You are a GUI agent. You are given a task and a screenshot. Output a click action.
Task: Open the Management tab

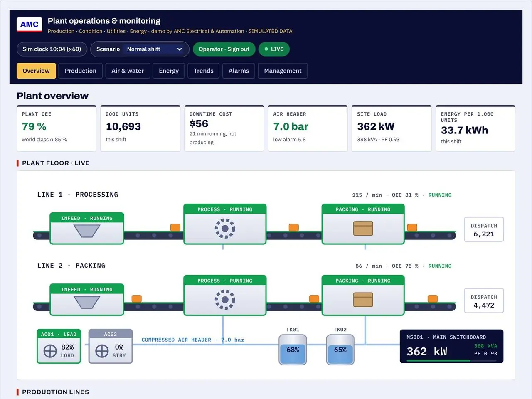click(x=283, y=71)
